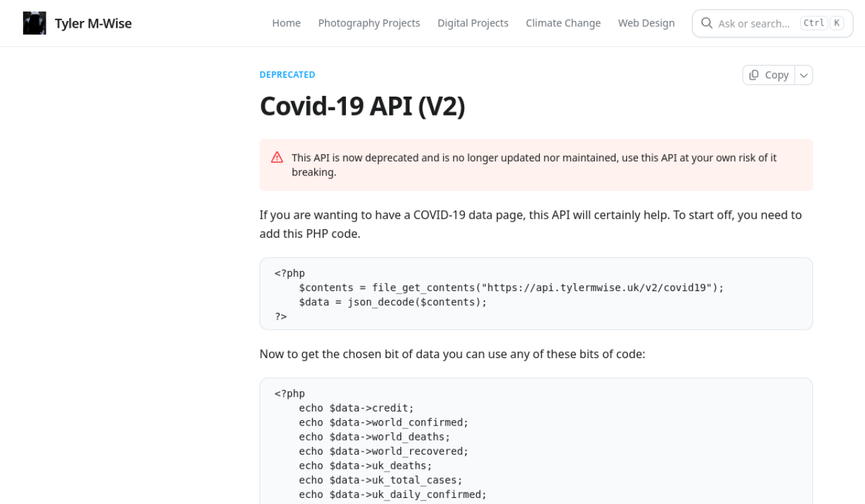Click the json_decode line in code block
The image size is (865, 504).
click(393, 302)
